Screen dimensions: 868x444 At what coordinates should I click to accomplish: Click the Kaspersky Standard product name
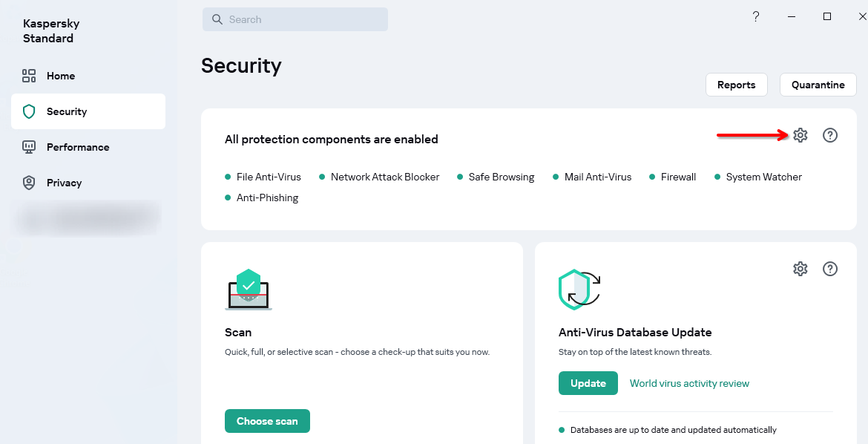tap(51, 31)
